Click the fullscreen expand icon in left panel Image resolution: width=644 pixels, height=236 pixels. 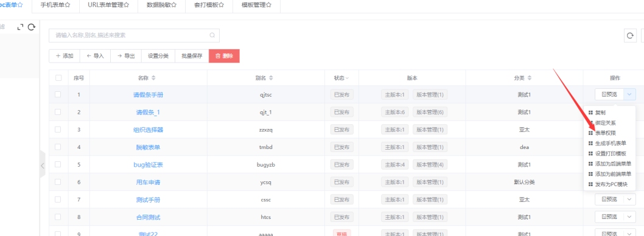point(20,27)
